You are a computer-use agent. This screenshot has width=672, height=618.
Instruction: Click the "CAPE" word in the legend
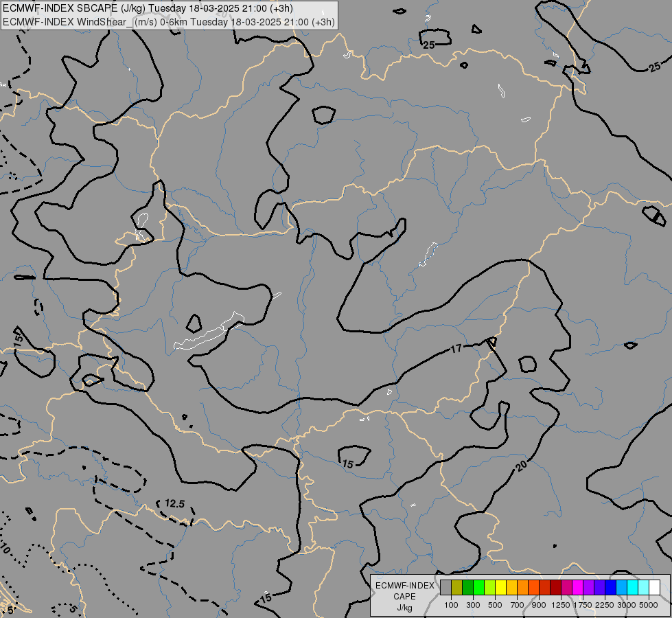pos(404,597)
